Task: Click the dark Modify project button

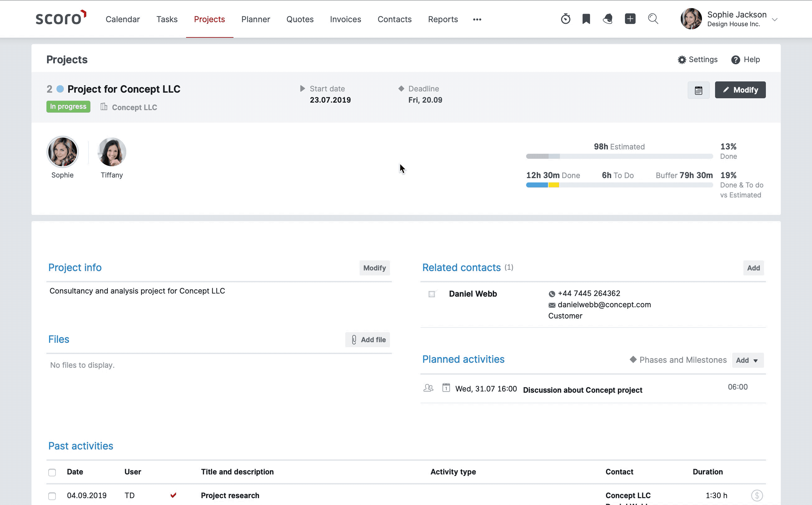Action: coord(740,90)
